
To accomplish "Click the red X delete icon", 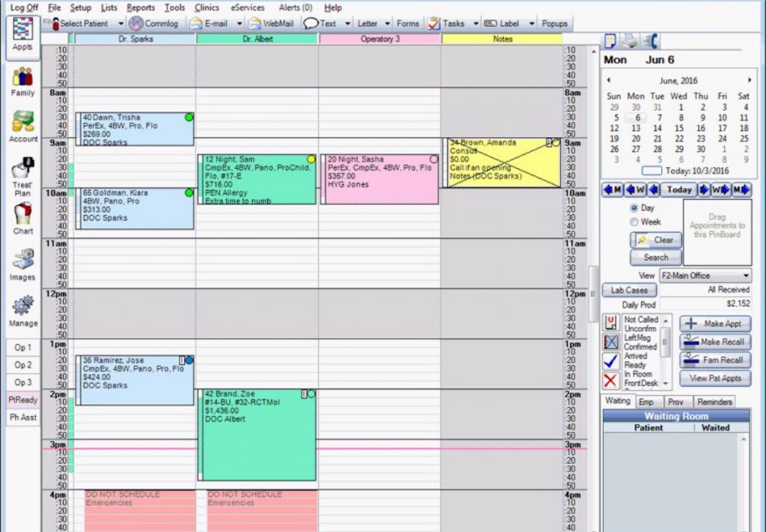I will tap(611, 380).
